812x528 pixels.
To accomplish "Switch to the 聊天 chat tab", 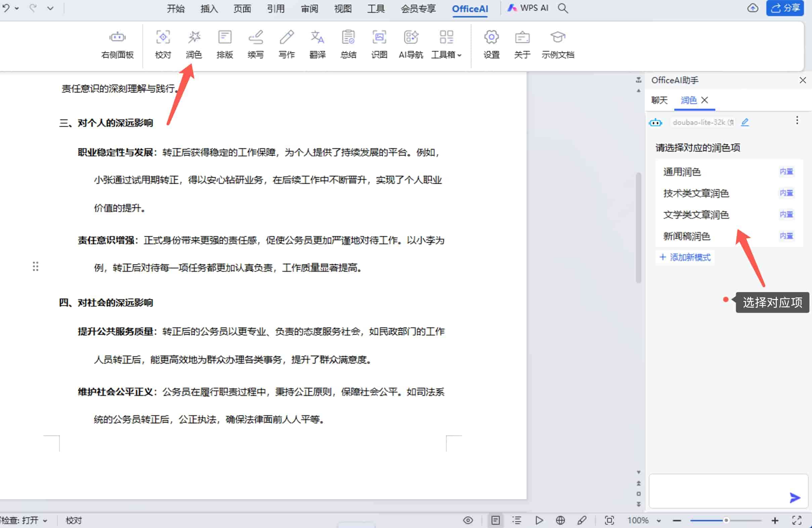I will [x=659, y=100].
